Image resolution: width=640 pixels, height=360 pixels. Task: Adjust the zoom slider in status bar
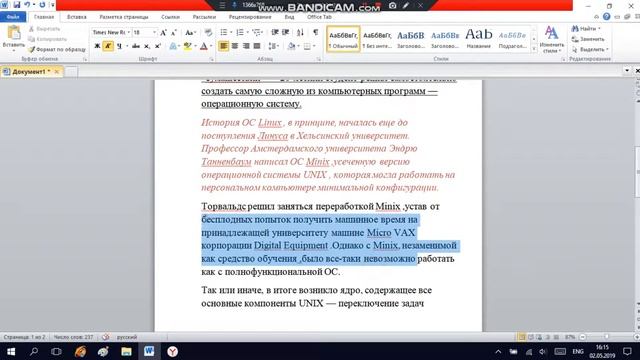click(x=607, y=337)
